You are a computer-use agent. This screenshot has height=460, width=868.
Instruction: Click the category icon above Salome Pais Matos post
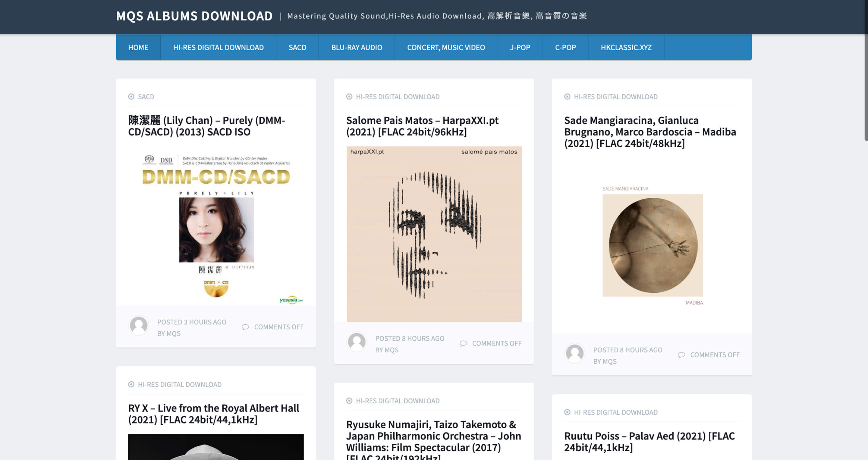tap(349, 97)
